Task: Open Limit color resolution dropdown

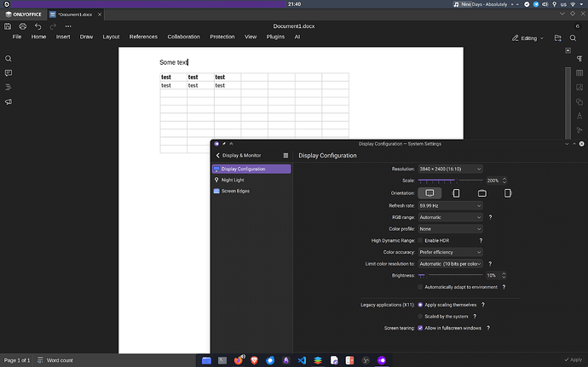Action: point(451,263)
